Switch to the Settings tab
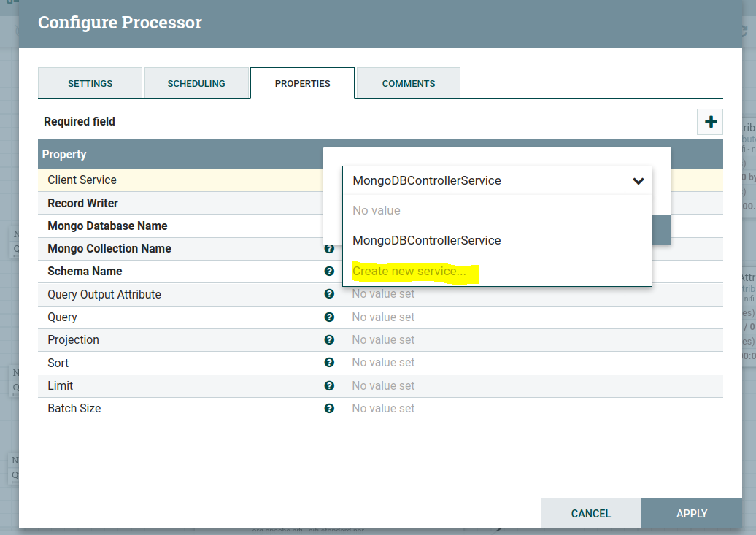This screenshot has height=535, width=756. pos(90,83)
